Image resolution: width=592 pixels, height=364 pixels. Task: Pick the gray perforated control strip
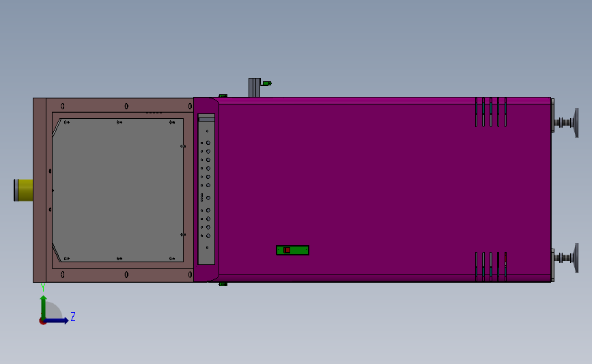[206, 189]
